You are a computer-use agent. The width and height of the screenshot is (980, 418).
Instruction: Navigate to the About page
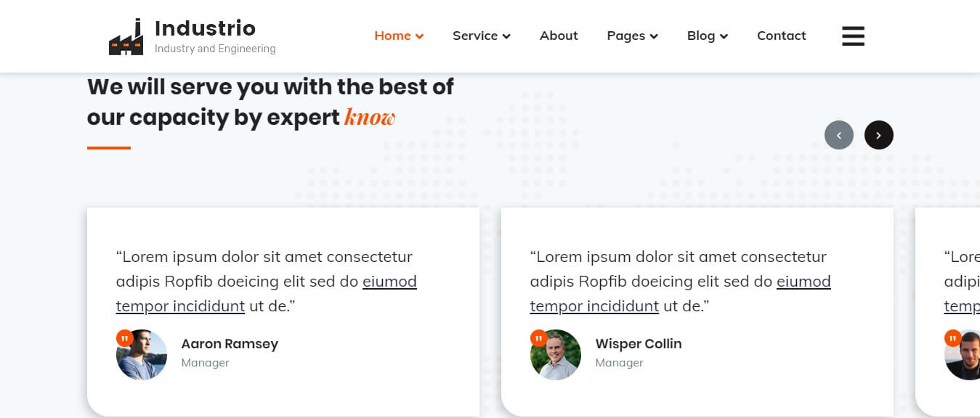pos(559,36)
